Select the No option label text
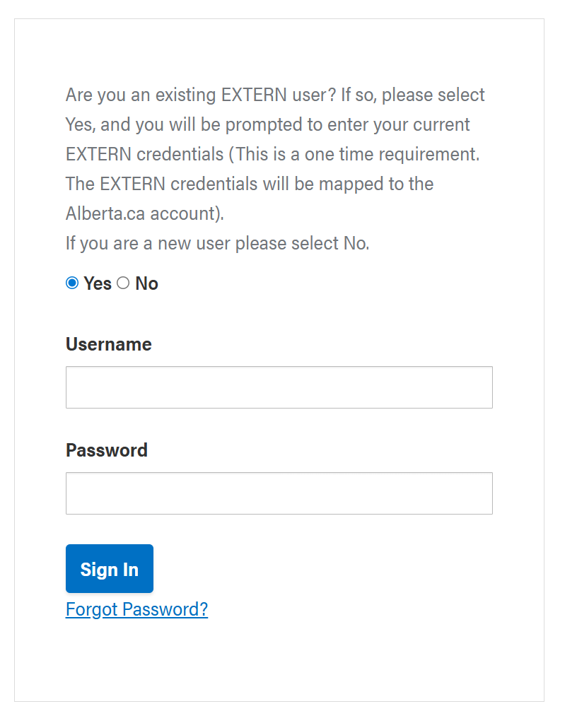Image resolution: width=565 pixels, height=728 pixels. pos(147,283)
